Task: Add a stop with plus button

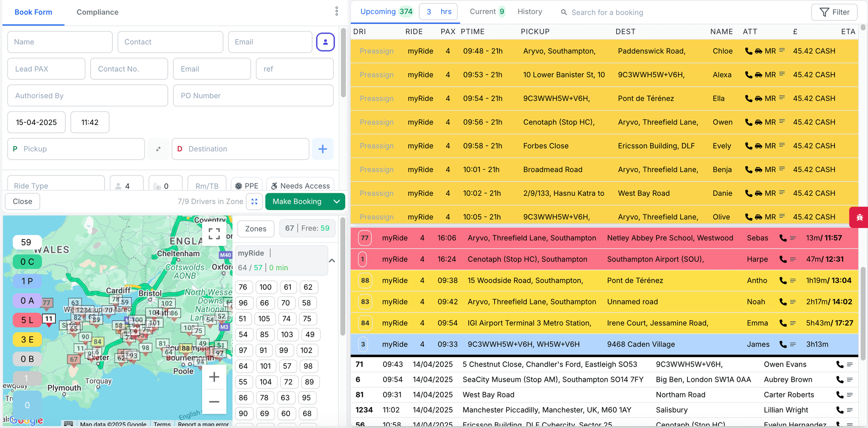Action: [x=322, y=149]
